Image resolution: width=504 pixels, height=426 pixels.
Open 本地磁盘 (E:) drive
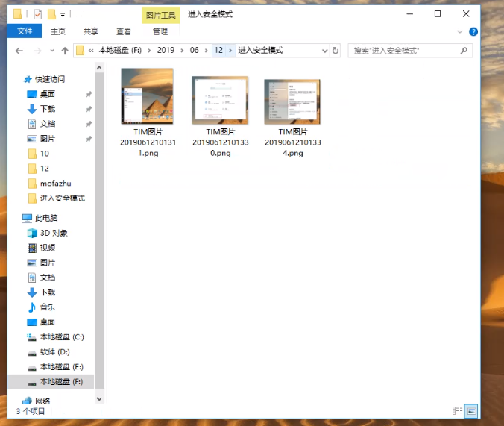pyautogui.click(x=62, y=367)
